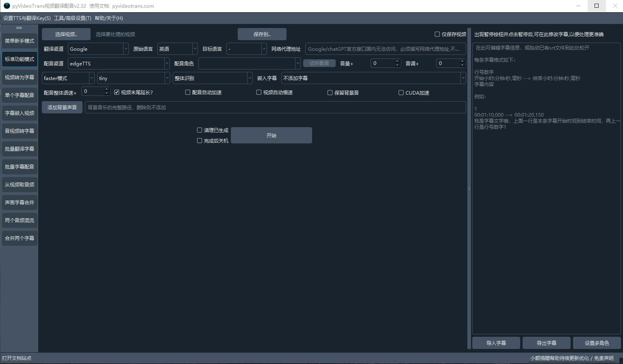Image resolution: width=623 pixels, height=364 pixels.
Task: Expand the 嵌入字幕 subtitle embedding dropdown
Action: [x=373, y=78]
